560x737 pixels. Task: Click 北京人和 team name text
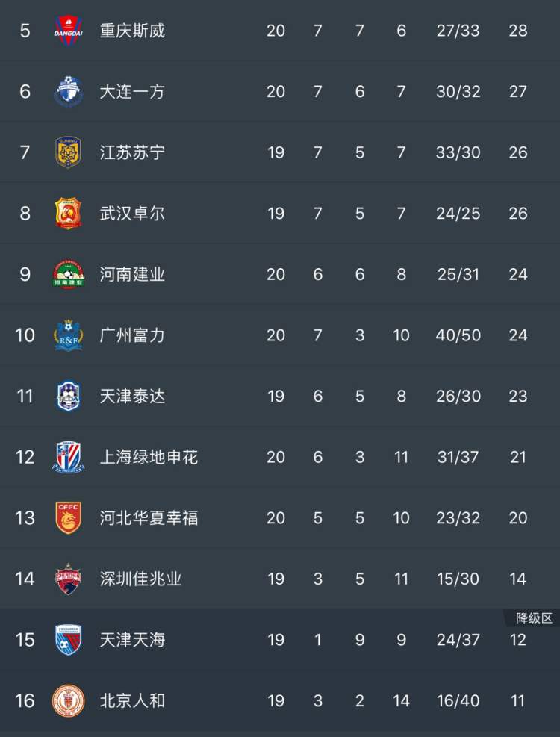click(x=132, y=700)
